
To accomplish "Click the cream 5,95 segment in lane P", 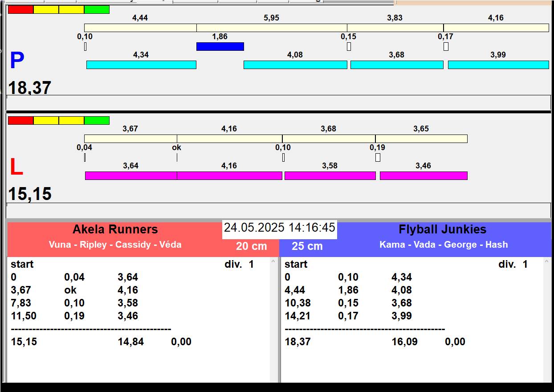I will (272, 28).
